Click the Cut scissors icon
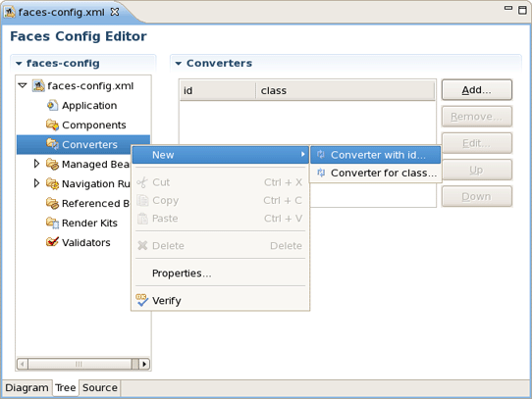The height and width of the screenshot is (399, 532). (142, 182)
